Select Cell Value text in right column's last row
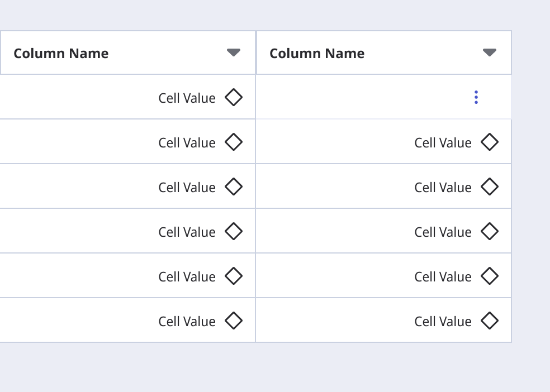The width and height of the screenshot is (550, 392). [443, 322]
